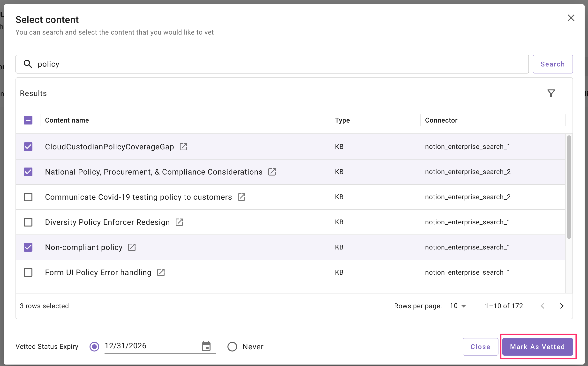Sort by the Content name column header
The image size is (588, 366).
(x=67, y=120)
